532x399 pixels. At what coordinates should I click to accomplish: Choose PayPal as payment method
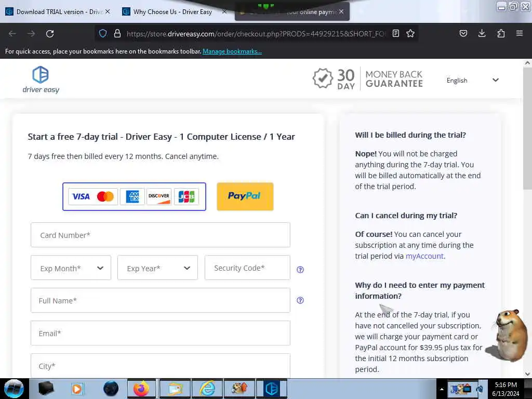tap(245, 196)
